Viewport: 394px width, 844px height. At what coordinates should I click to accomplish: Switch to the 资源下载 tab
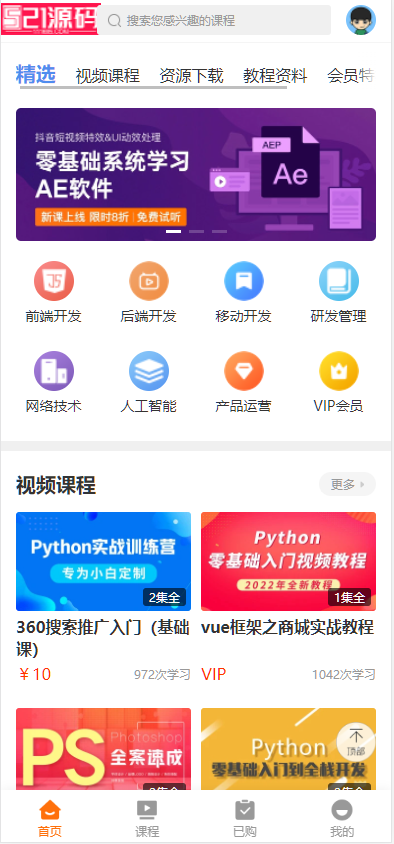pos(191,76)
